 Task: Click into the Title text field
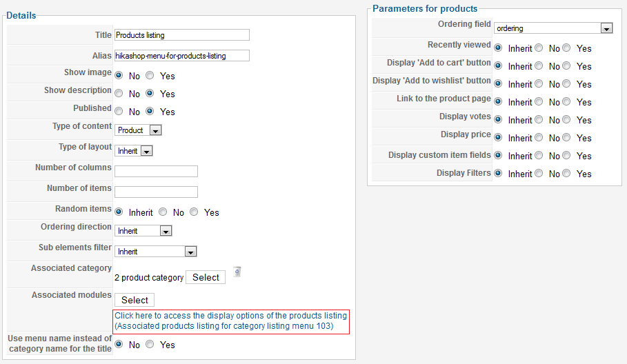[181, 35]
